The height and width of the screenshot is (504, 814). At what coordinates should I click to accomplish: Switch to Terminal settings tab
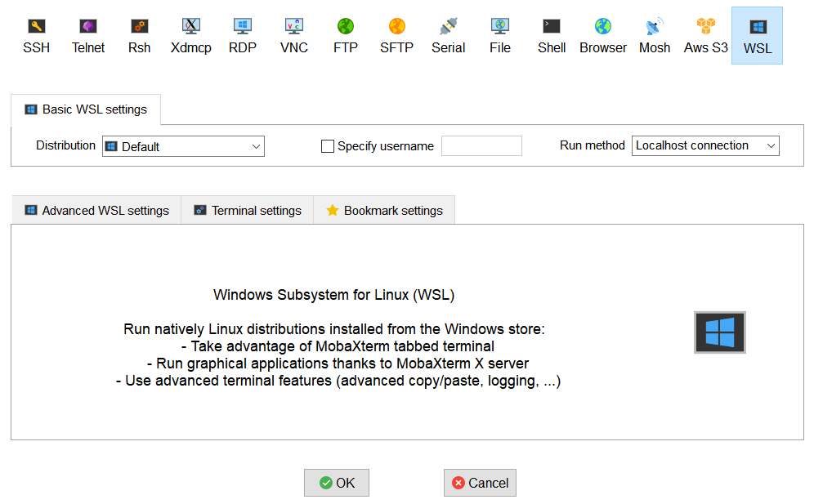247,210
